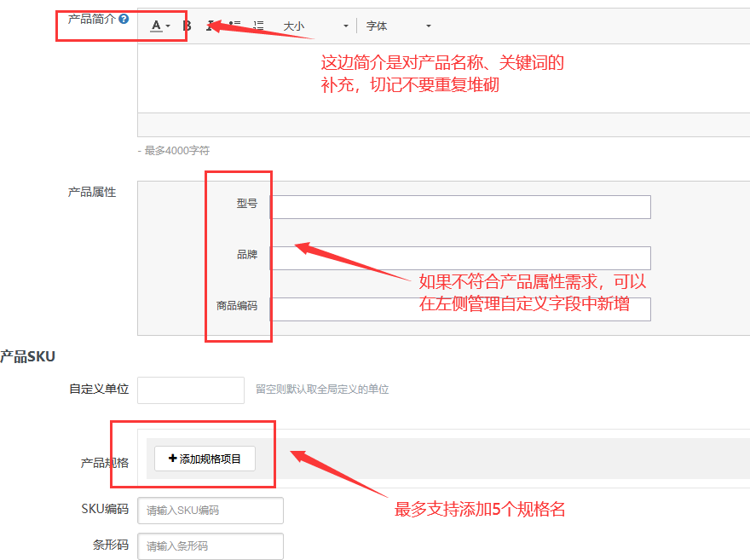Click the 条形码 barcode input field

point(211,546)
